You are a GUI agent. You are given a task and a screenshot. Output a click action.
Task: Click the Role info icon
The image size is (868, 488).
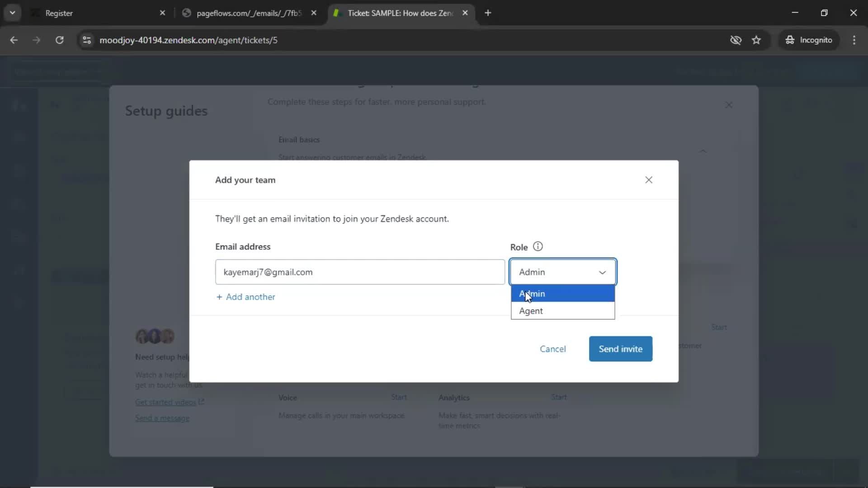(x=538, y=247)
